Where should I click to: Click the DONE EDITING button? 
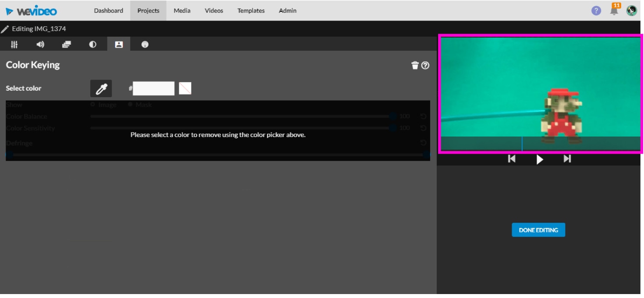pos(538,230)
